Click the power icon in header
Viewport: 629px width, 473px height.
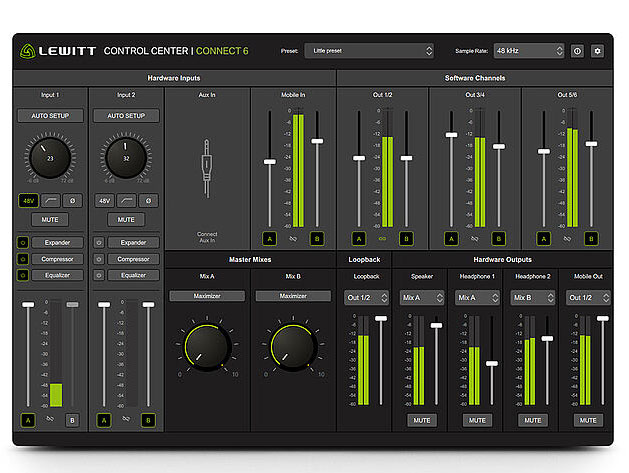pos(577,50)
